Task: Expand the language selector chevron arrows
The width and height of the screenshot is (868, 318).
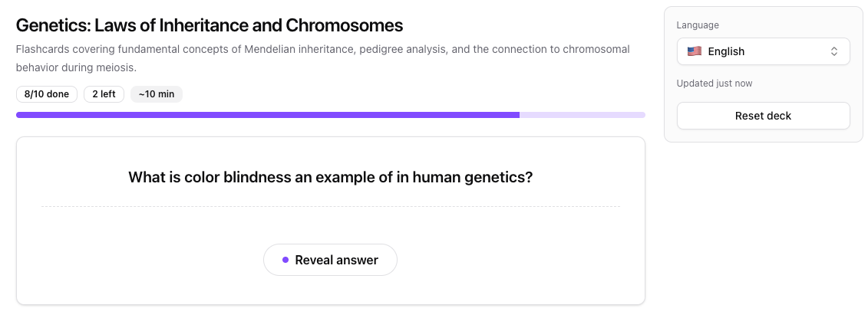Action: click(834, 51)
